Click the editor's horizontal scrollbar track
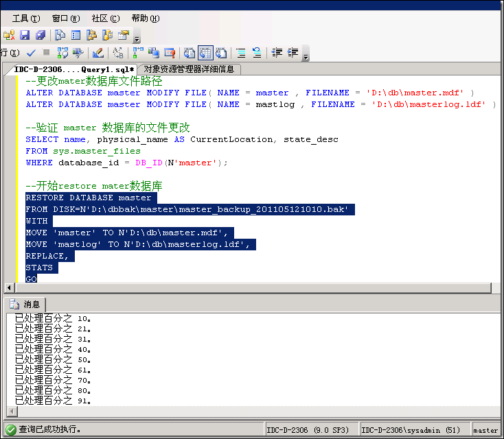 tap(253, 287)
